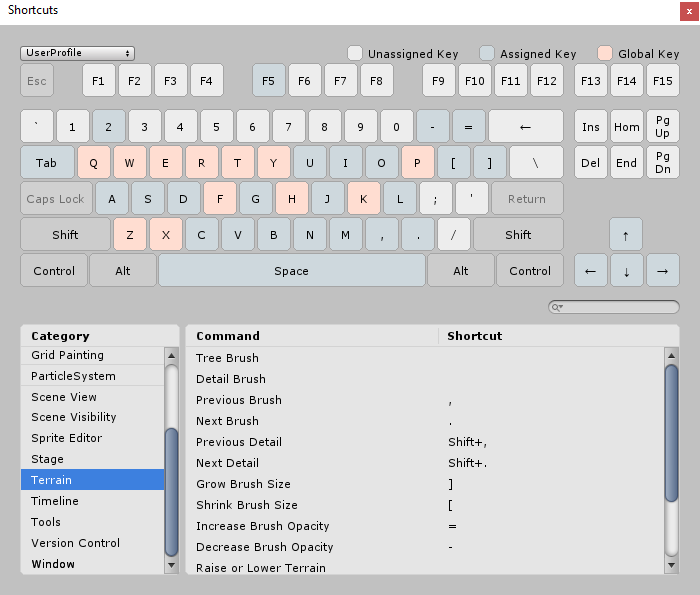Click the Q global key
Screen dimensions: 700x595
click(94, 162)
